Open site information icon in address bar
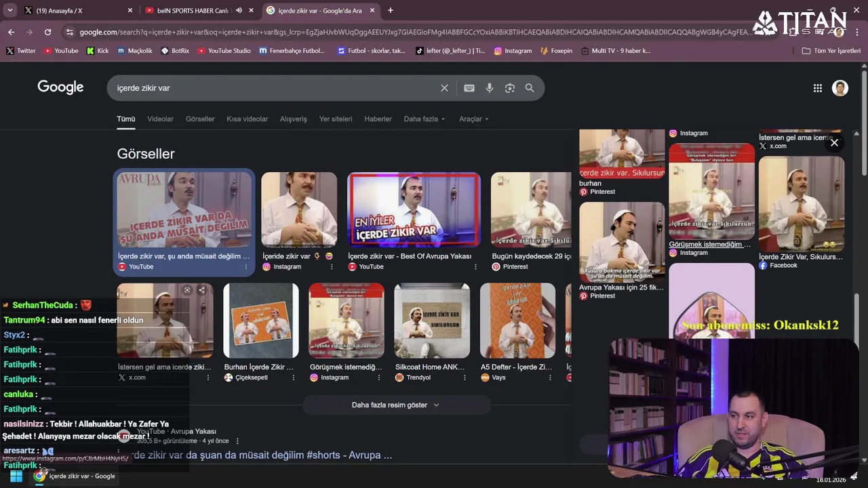This screenshot has width=868, height=488. [69, 32]
